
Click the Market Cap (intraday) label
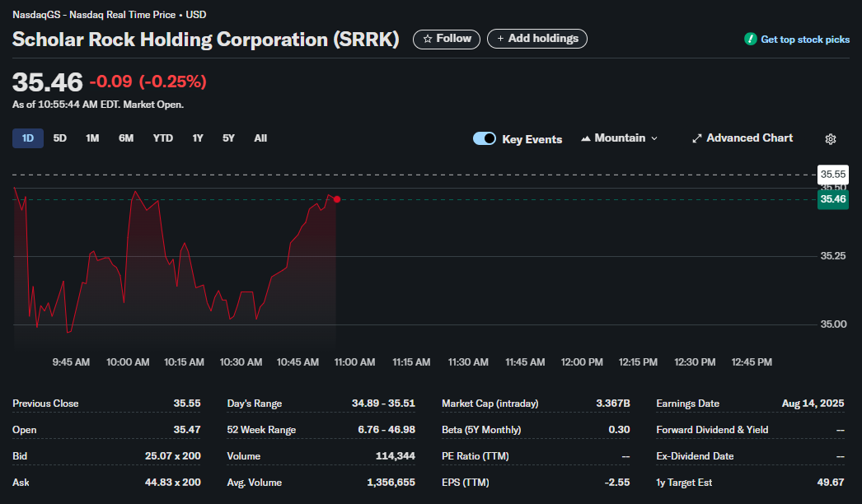pyautogui.click(x=490, y=404)
